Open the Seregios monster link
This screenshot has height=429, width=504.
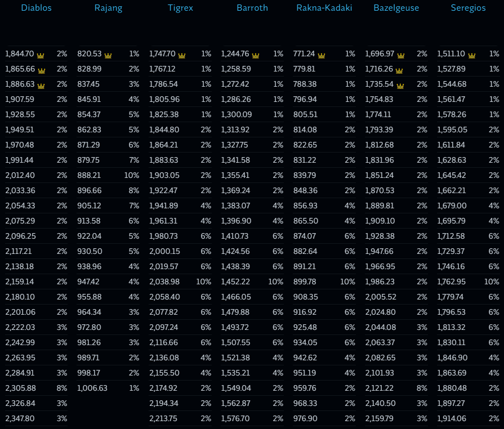[469, 8]
